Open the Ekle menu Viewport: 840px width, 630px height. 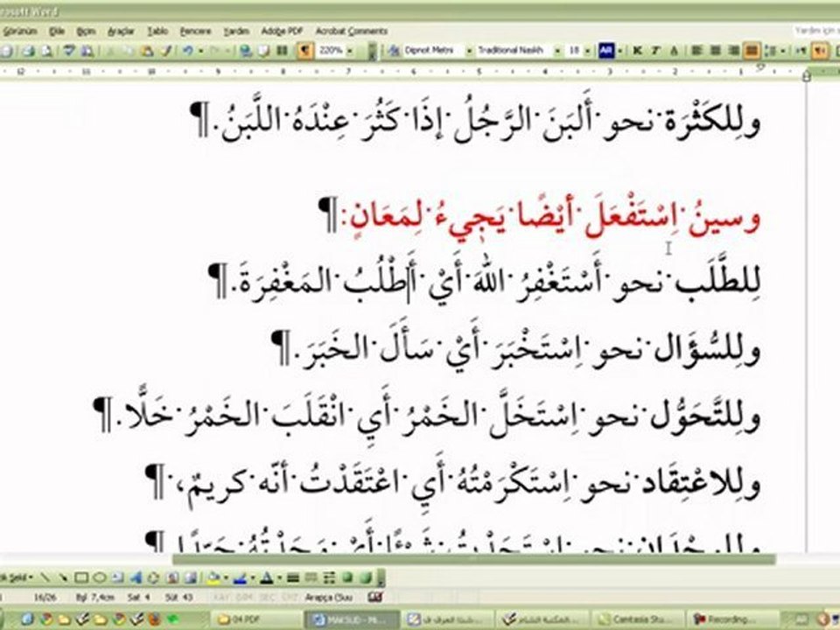57,31
